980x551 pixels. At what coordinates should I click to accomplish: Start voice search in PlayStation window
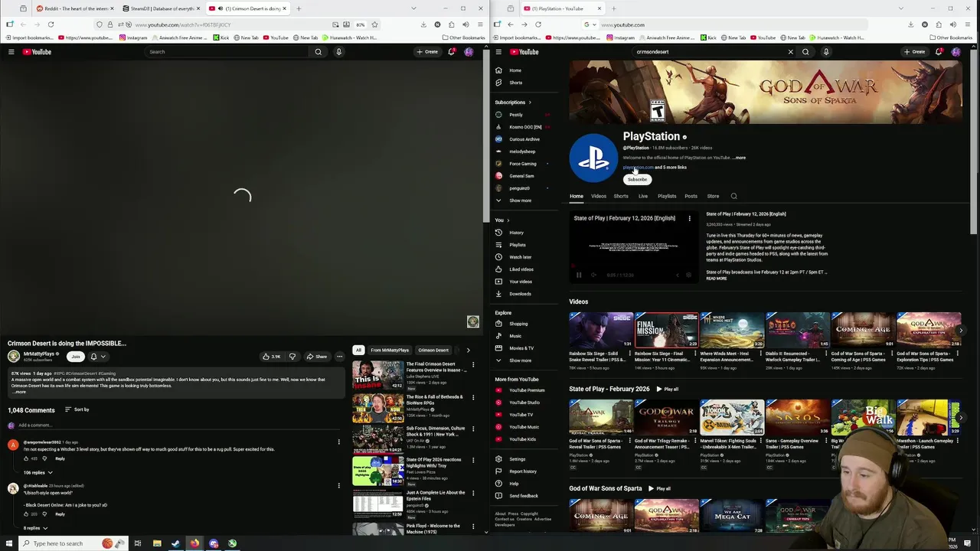click(826, 52)
